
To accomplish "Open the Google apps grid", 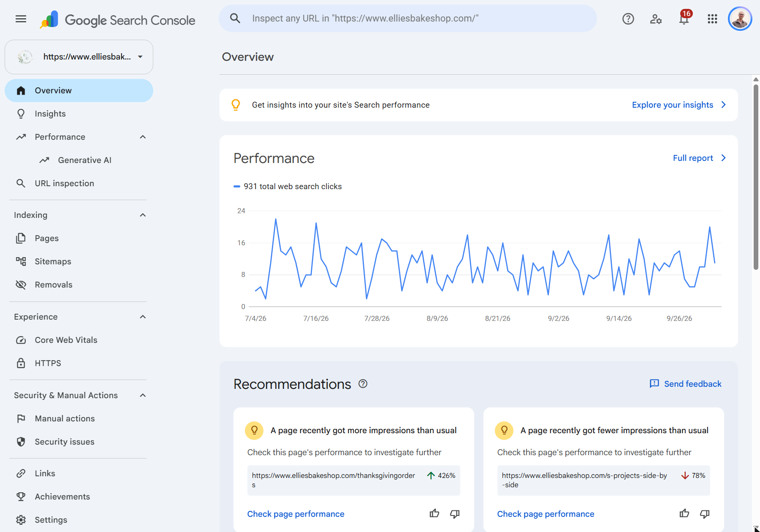I will coord(712,19).
